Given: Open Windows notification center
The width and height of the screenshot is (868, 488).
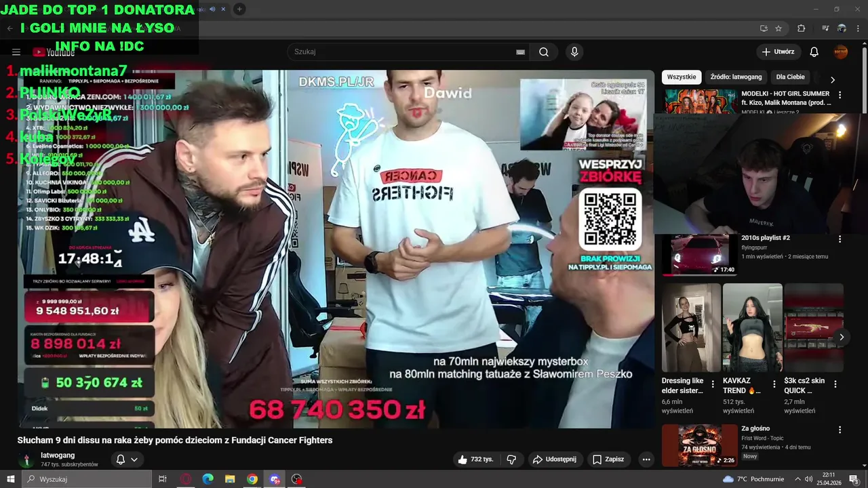Looking at the screenshot, I should click(854, 479).
